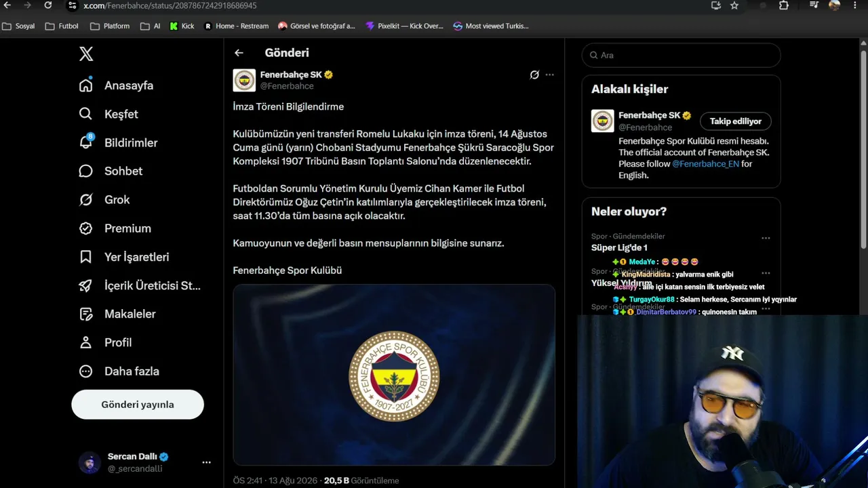The width and height of the screenshot is (868, 488).
Task: Open the Süper Lig'de 1 trend
Action: coord(619,247)
